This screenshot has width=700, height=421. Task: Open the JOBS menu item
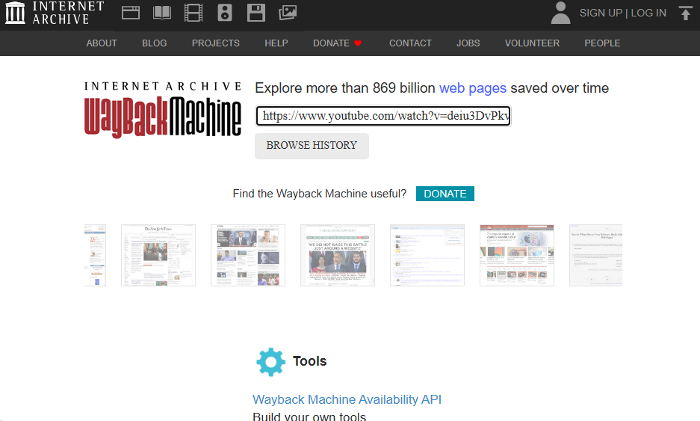[468, 43]
